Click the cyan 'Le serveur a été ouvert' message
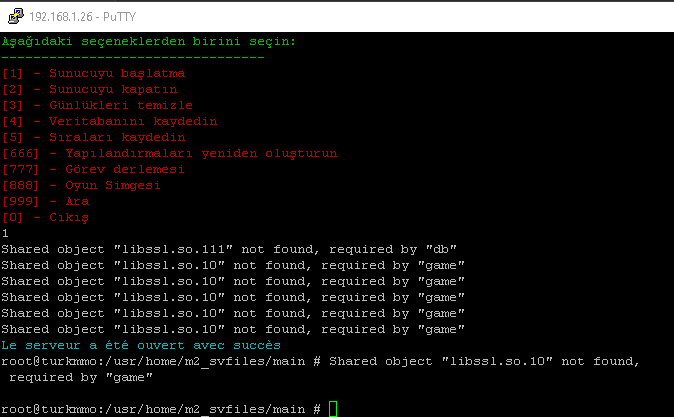 coord(141,345)
